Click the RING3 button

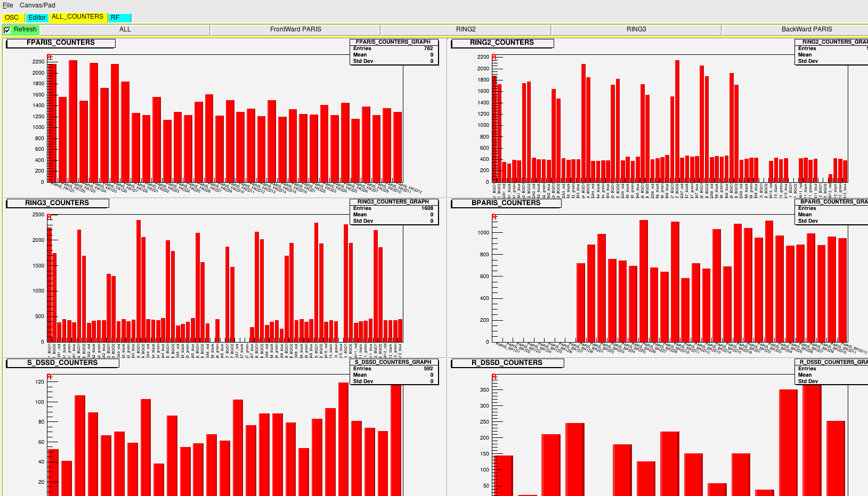point(636,30)
